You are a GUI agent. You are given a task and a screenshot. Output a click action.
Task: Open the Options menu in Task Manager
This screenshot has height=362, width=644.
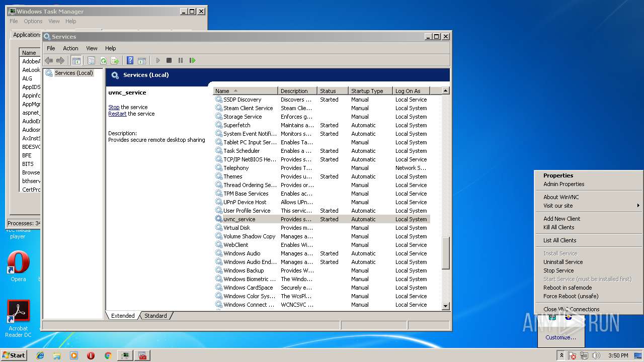point(33,21)
